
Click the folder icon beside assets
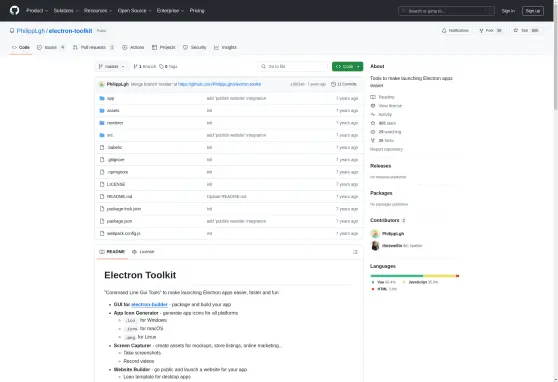[102, 111]
